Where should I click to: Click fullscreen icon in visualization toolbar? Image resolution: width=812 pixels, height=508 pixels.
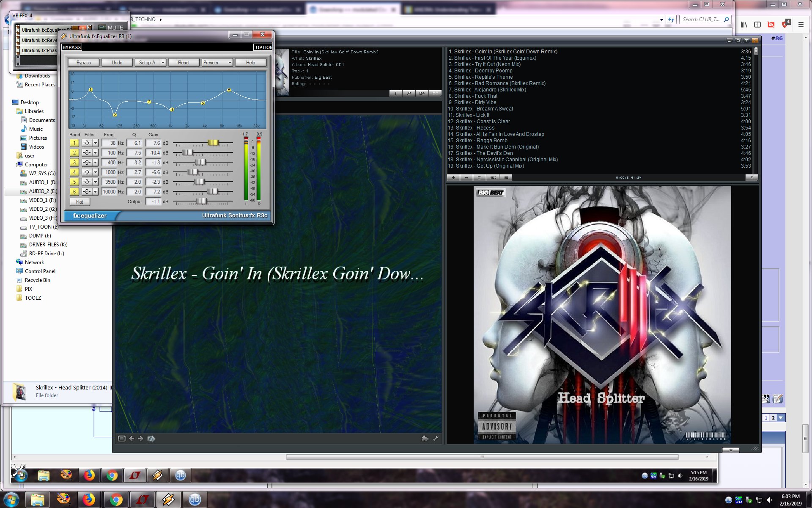pyautogui.click(x=122, y=439)
